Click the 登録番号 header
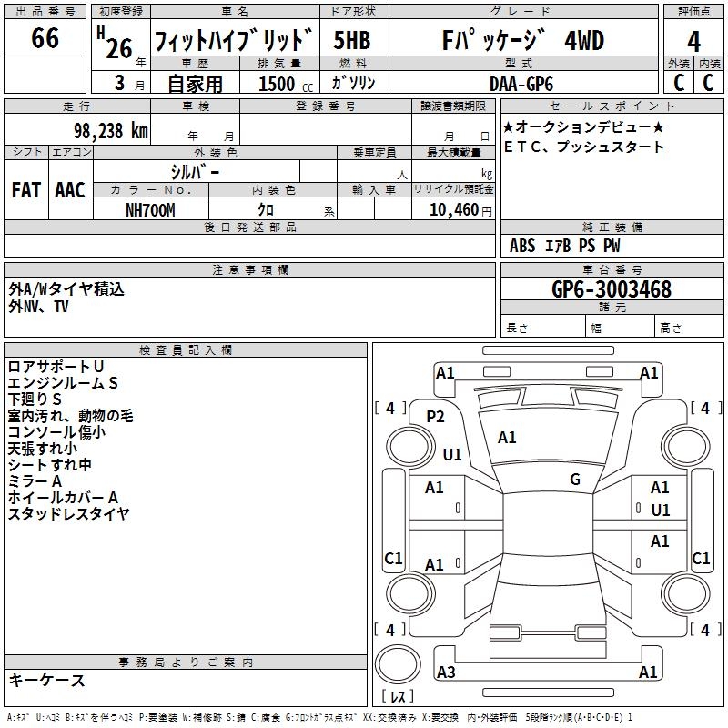 (x=326, y=106)
